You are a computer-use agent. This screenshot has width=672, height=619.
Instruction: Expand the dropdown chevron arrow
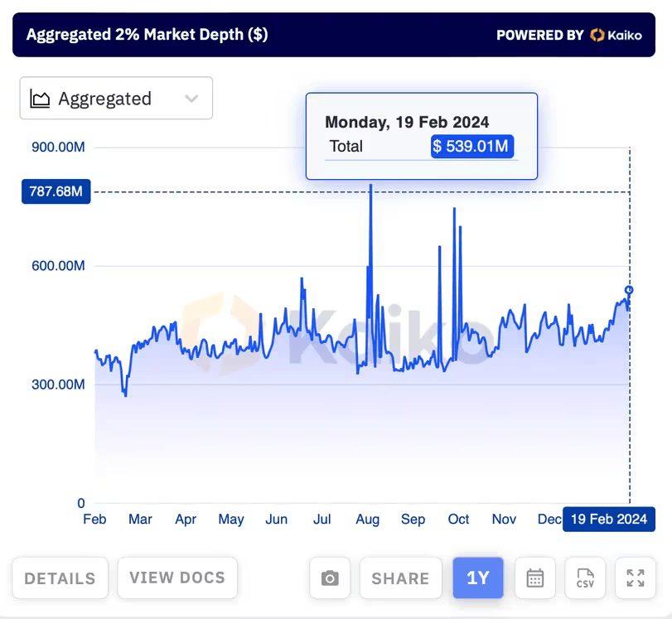tap(191, 99)
